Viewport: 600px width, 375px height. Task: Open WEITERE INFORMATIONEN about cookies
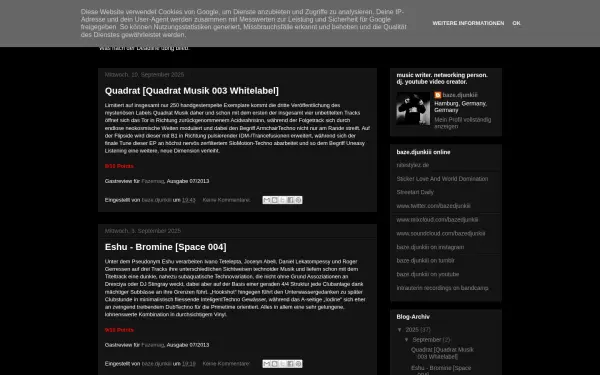(468, 23)
